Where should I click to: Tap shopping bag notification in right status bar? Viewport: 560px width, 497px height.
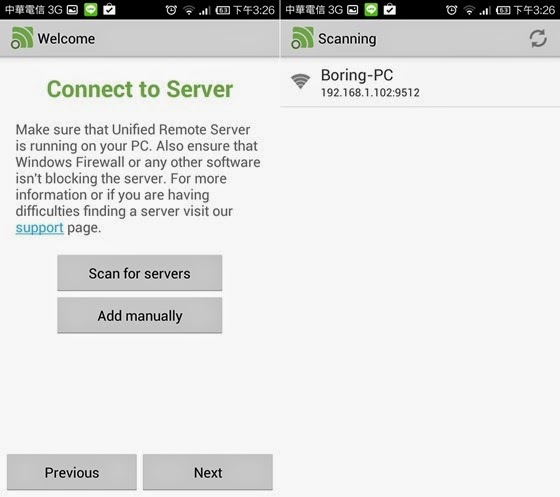(390, 9)
